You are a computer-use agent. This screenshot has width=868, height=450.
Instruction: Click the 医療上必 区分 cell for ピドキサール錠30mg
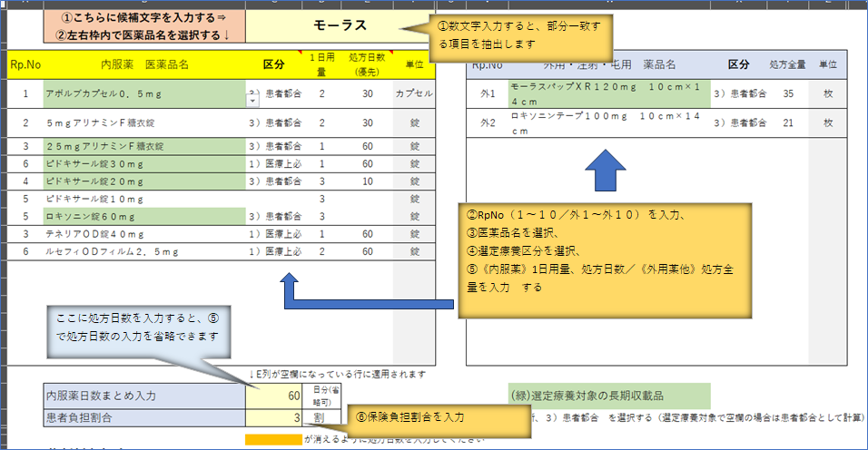point(274,164)
